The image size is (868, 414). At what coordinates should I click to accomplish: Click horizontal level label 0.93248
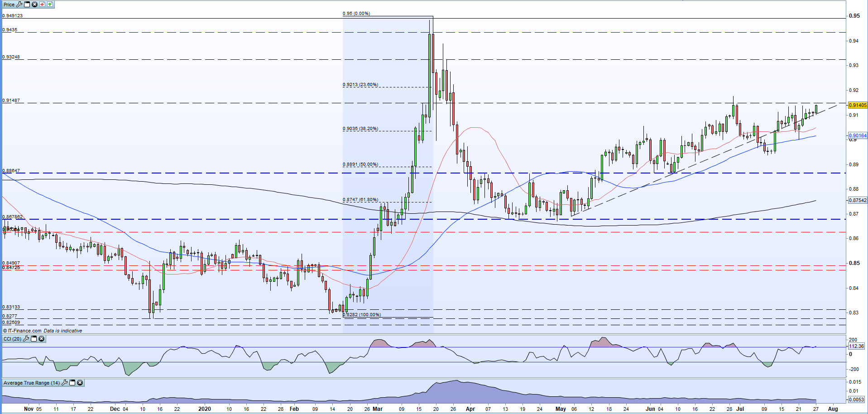pos(11,57)
